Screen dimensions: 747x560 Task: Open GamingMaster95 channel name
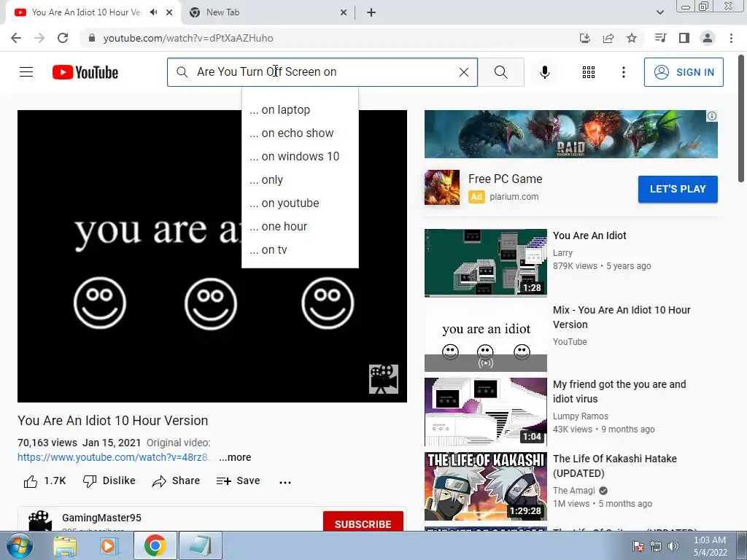tap(101, 518)
